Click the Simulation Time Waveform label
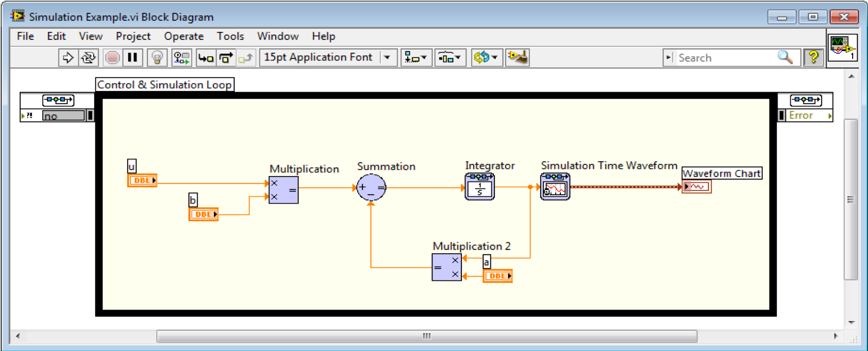 tap(609, 165)
